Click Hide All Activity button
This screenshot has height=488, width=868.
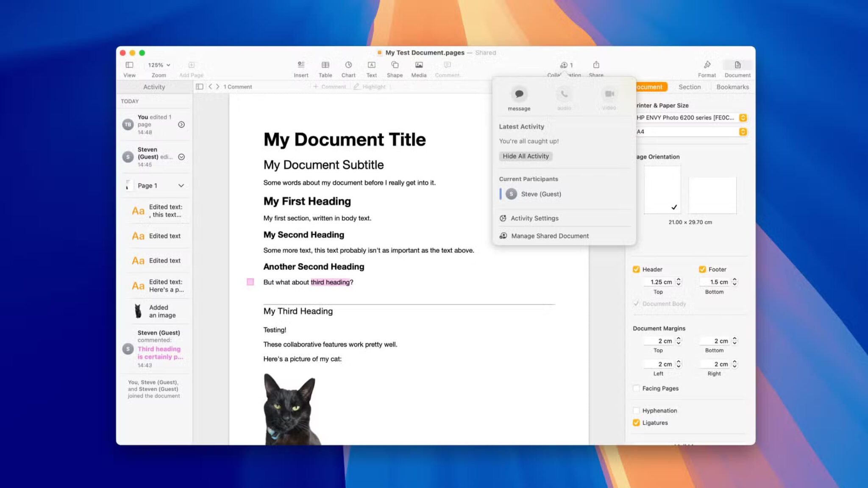pos(526,156)
